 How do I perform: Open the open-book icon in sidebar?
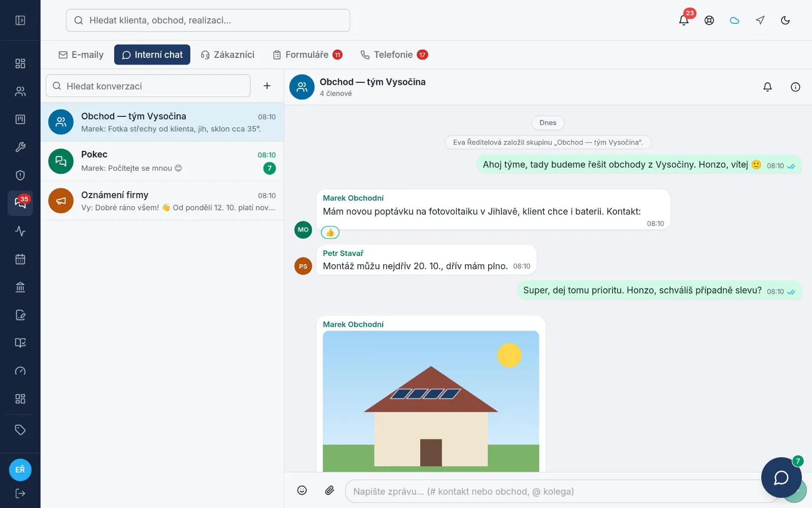tap(20, 343)
